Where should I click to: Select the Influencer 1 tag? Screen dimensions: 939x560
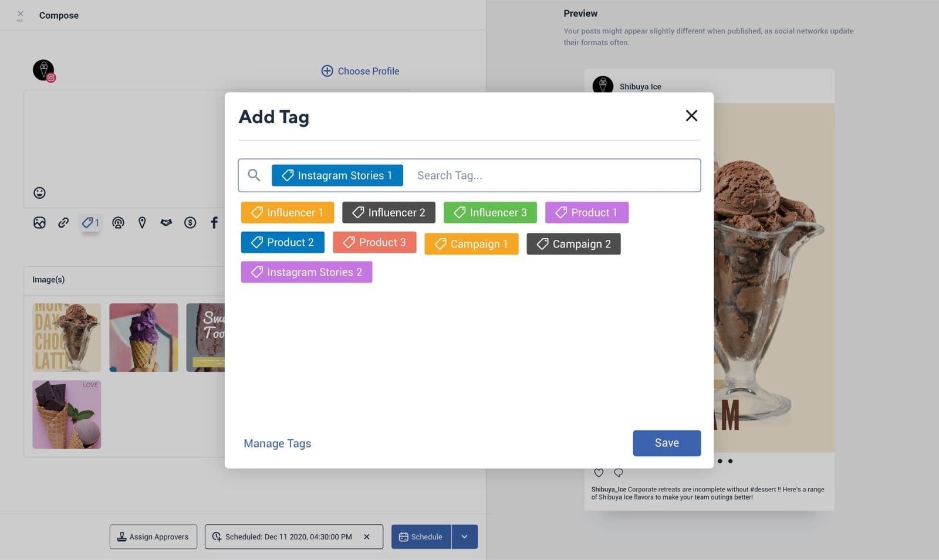point(287,213)
